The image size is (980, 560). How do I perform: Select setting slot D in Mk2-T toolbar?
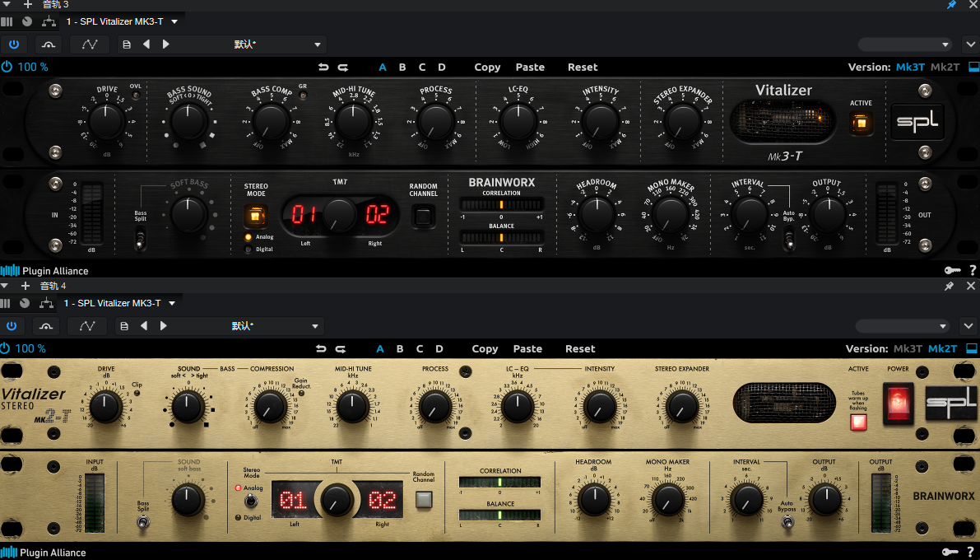click(x=439, y=348)
